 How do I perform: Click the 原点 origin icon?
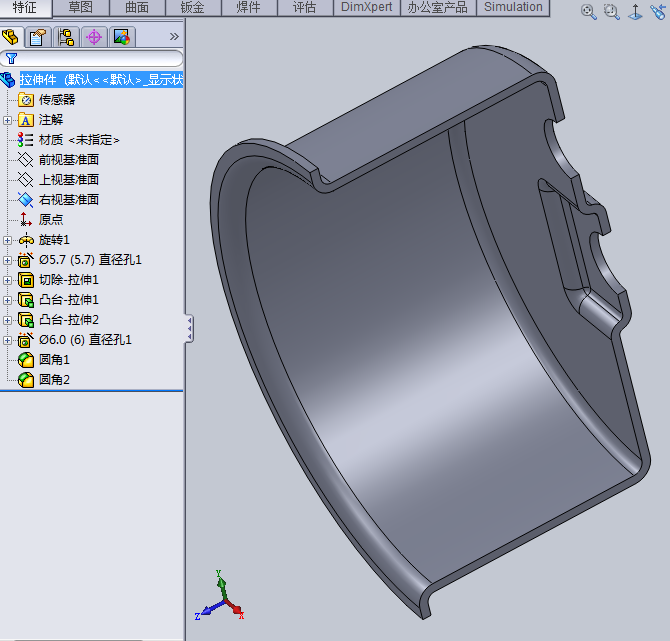pyautogui.click(x=26, y=220)
